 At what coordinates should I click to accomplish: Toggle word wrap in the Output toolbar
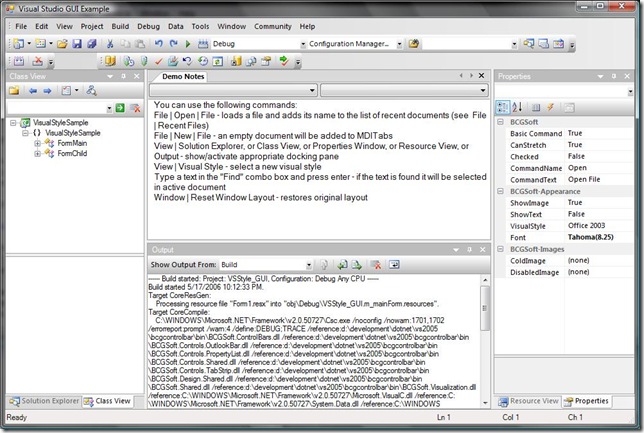click(394, 265)
